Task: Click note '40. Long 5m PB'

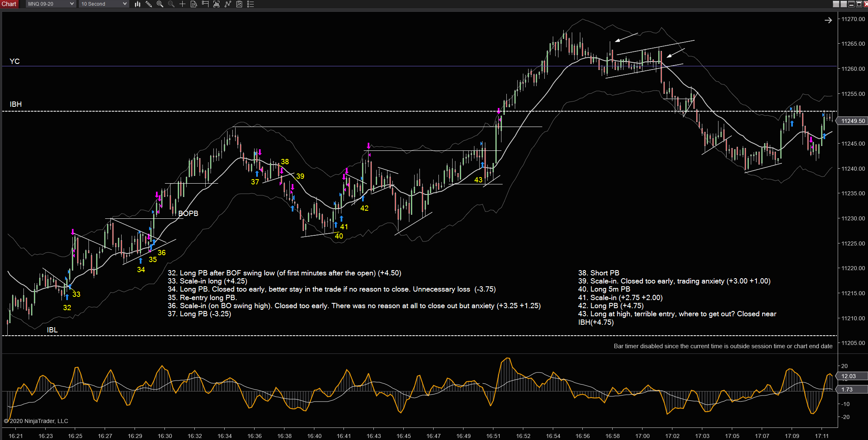Action: point(604,289)
